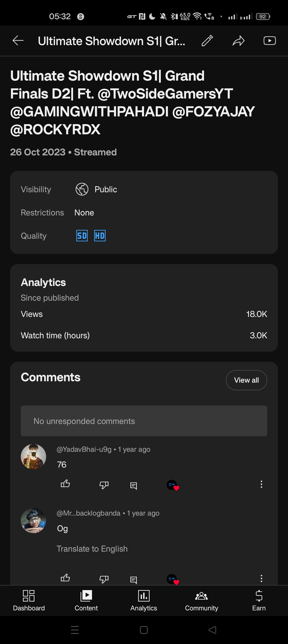This screenshot has width=288, height=644.
Task: Like the comment from @YadavBhai-u9g
Action: click(65, 484)
